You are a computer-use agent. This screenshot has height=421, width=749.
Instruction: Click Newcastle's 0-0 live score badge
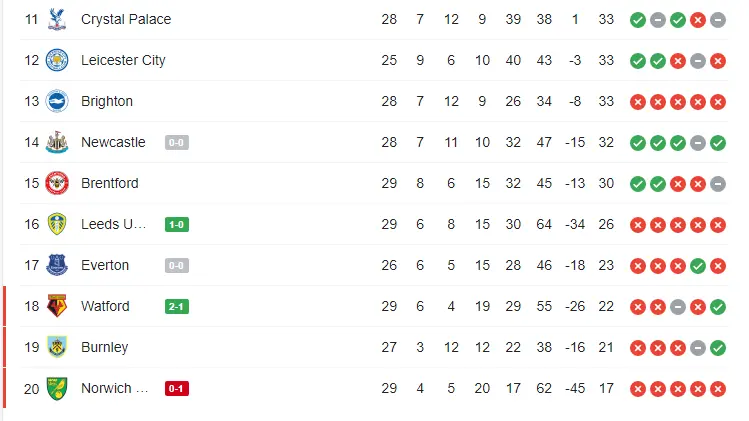coord(177,143)
